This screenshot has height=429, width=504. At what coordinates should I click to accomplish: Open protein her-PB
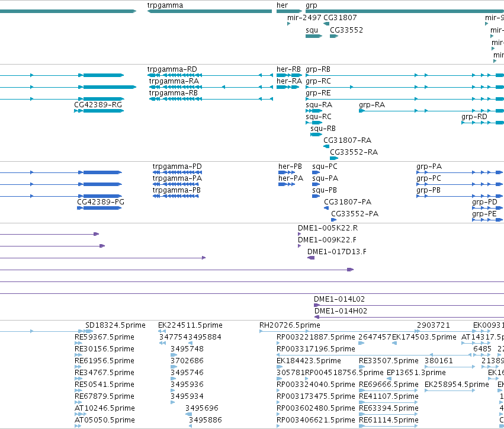[x=290, y=167]
